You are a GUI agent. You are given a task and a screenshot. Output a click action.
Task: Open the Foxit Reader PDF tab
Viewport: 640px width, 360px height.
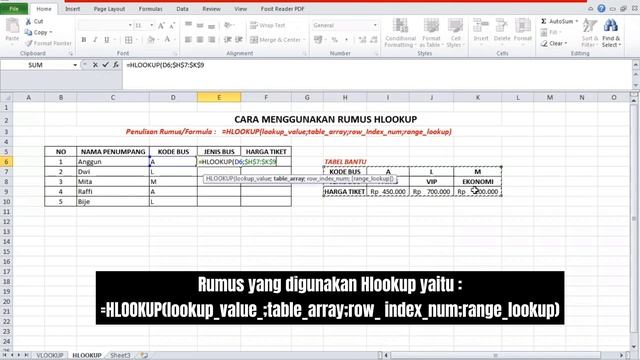pos(282,9)
